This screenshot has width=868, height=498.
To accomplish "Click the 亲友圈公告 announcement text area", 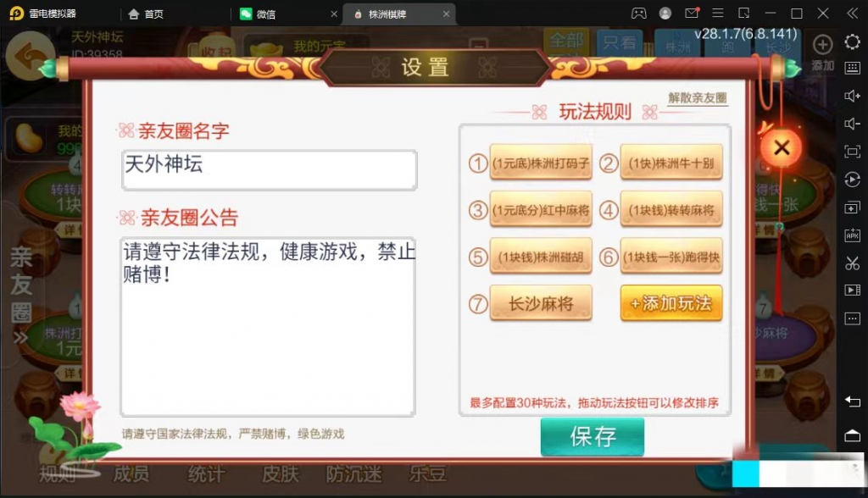I will (x=268, y=326).
